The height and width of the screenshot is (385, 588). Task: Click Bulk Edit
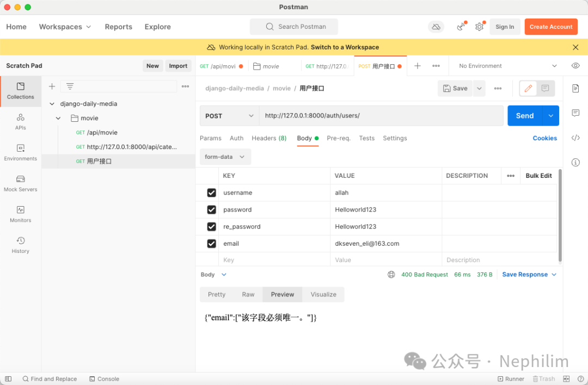538,176
